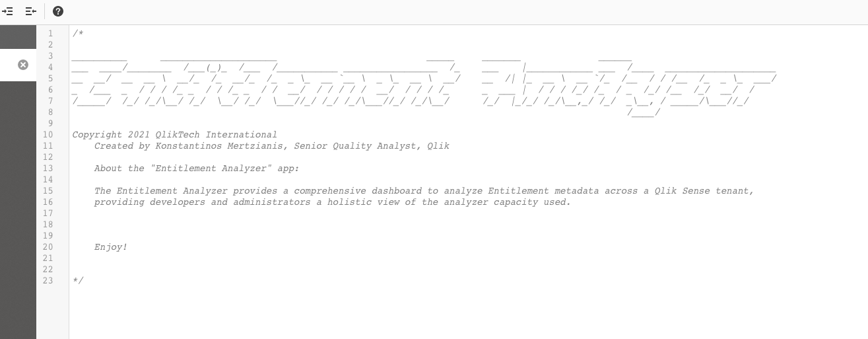Click the 'The Entitlement Analyzer provides' line

[424, 191]
